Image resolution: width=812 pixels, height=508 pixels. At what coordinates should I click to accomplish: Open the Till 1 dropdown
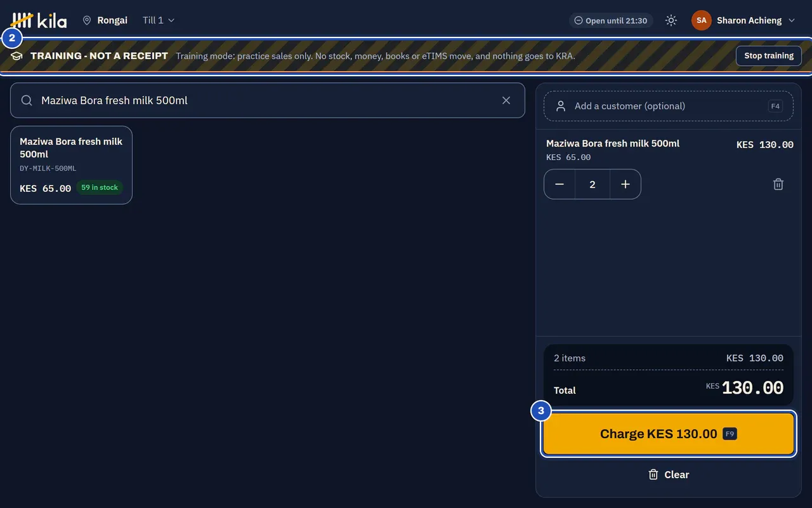pos(159,20)
